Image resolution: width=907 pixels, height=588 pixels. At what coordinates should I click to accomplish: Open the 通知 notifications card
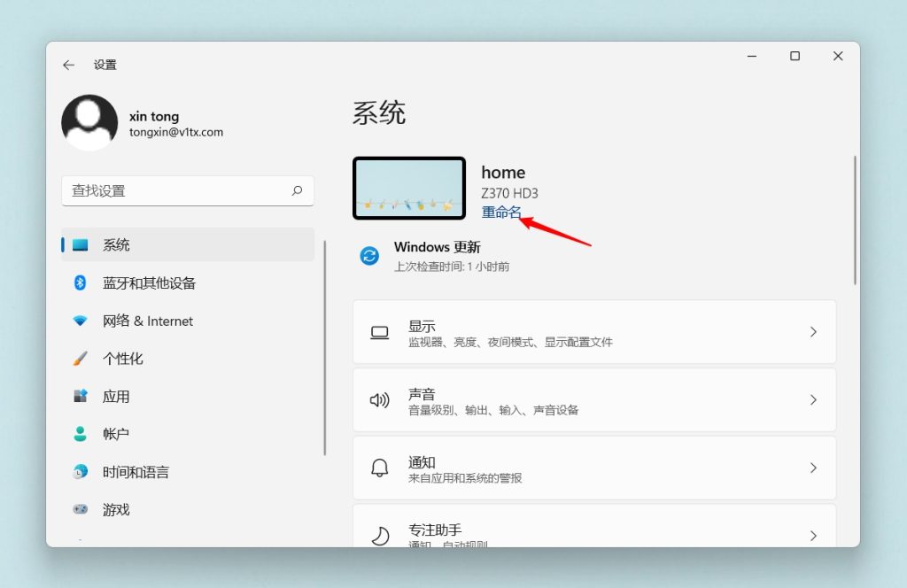594,468
